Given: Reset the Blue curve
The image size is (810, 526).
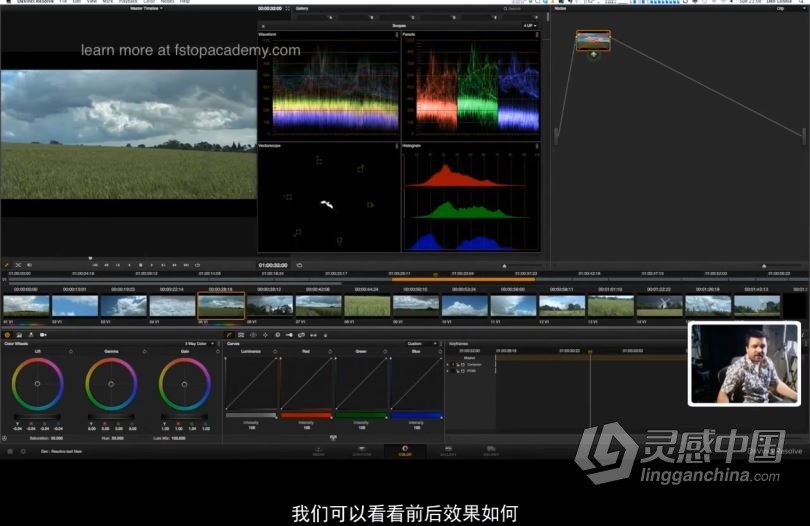Looking at the screenshot, I should (x=440, y=351).
